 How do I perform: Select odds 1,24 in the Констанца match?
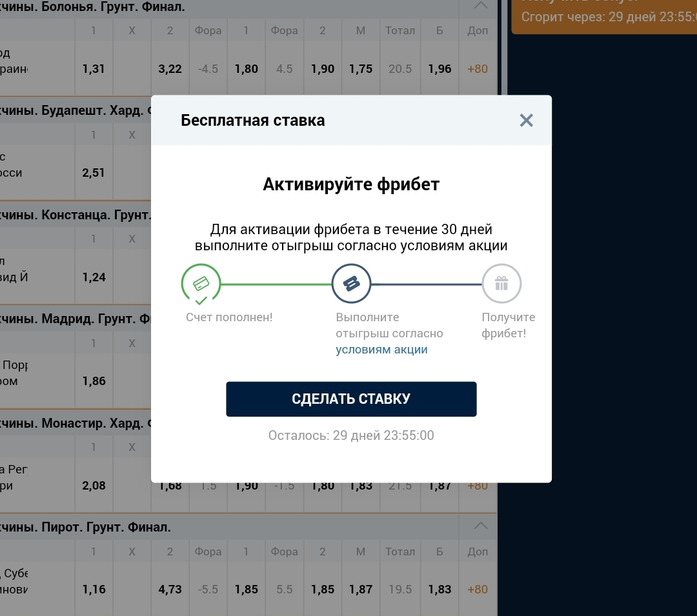click(x=94, y=277)
